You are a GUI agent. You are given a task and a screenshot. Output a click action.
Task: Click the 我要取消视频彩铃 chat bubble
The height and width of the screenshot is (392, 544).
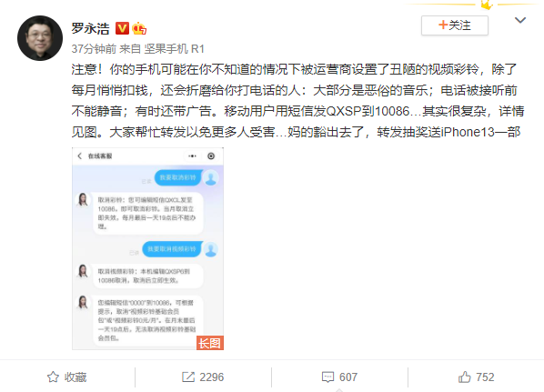pos(172,249)
